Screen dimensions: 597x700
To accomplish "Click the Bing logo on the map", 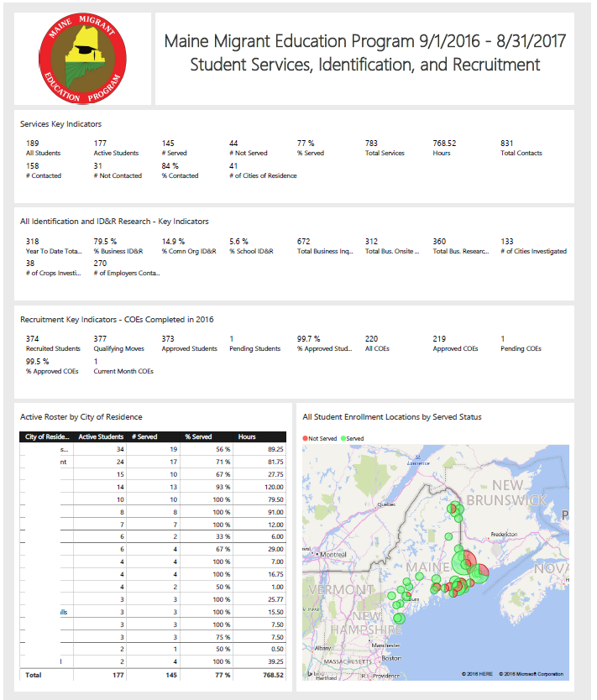I will (x=317, y=673).
